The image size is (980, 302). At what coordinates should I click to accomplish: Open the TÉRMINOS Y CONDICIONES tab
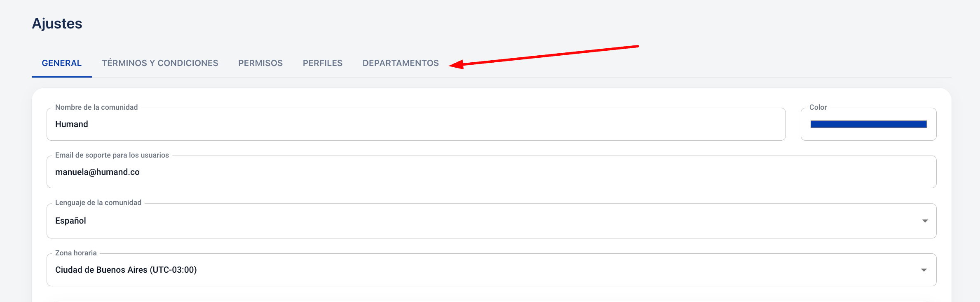[160, 63]
